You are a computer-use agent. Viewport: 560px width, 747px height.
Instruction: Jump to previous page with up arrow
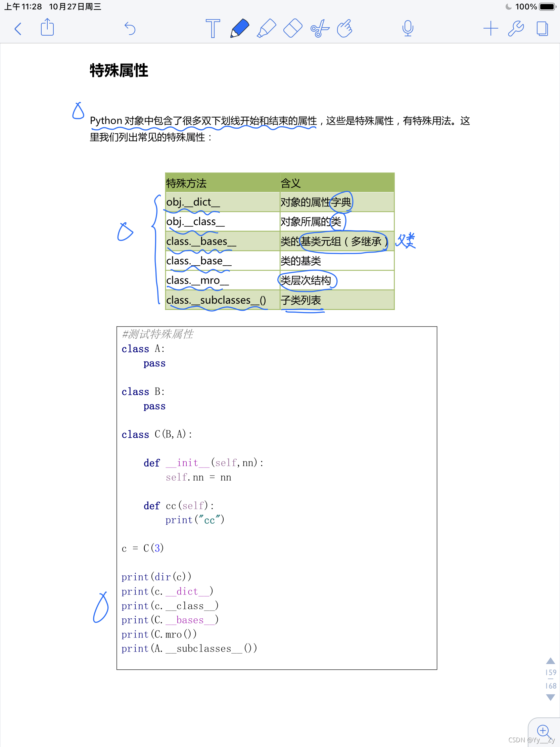(551, 661)
